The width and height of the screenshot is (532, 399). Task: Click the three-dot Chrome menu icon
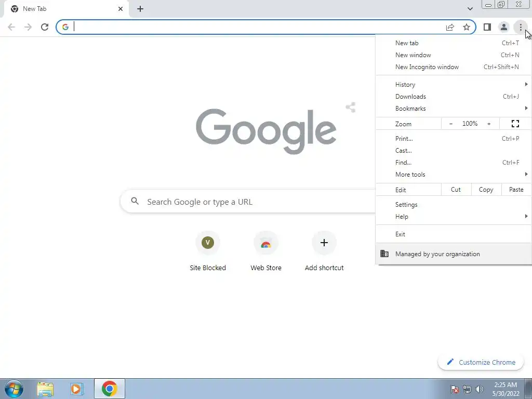pos(521,27)
